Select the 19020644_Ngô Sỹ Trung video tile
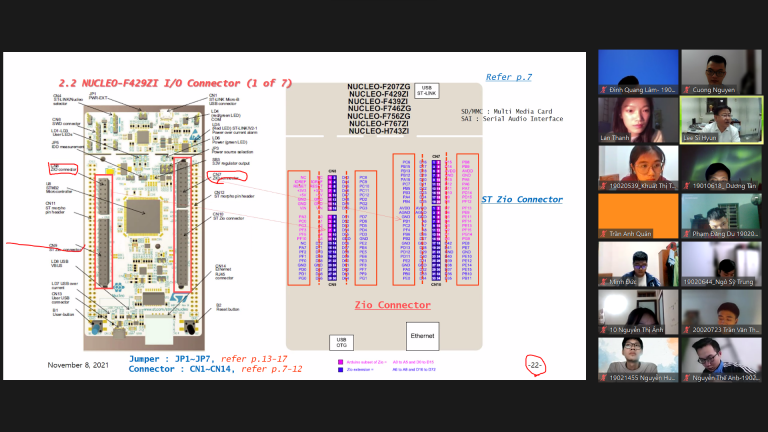 click(x=721, y=264)
